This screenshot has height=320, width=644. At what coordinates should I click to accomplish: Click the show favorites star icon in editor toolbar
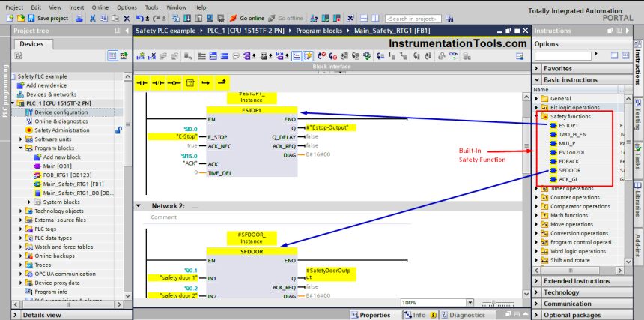pyautogui.click(x=308, y=56)
